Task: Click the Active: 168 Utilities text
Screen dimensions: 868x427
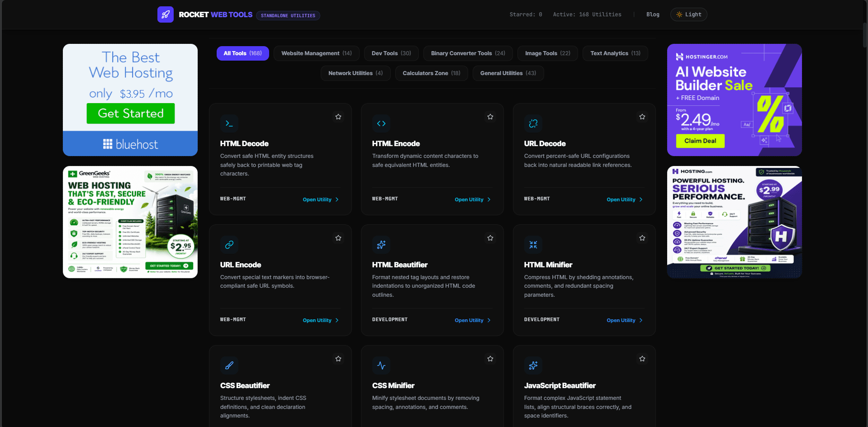Action: pos(587,14)
